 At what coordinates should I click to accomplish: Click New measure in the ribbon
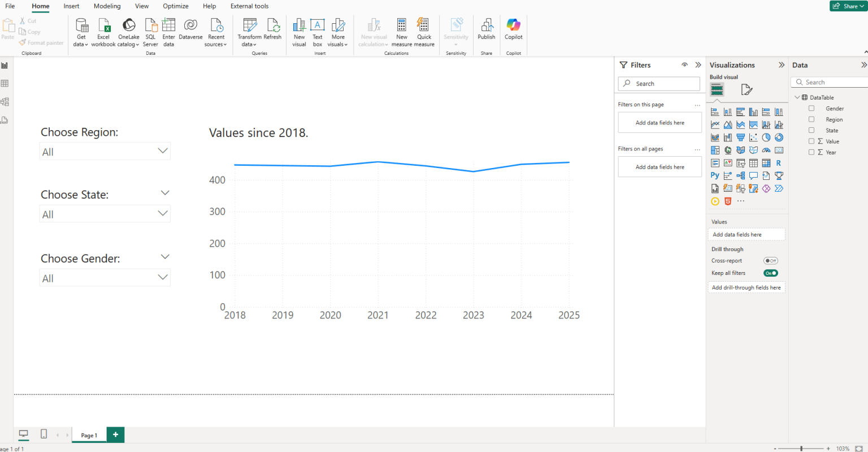point(401,32)
